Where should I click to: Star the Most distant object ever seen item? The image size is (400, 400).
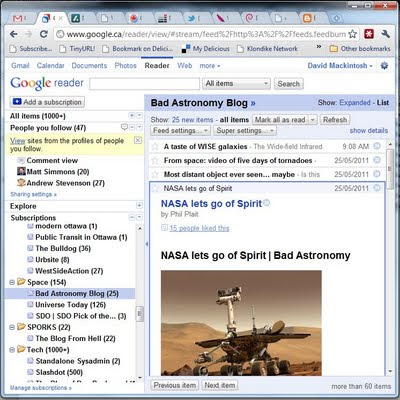coord(155,174)
